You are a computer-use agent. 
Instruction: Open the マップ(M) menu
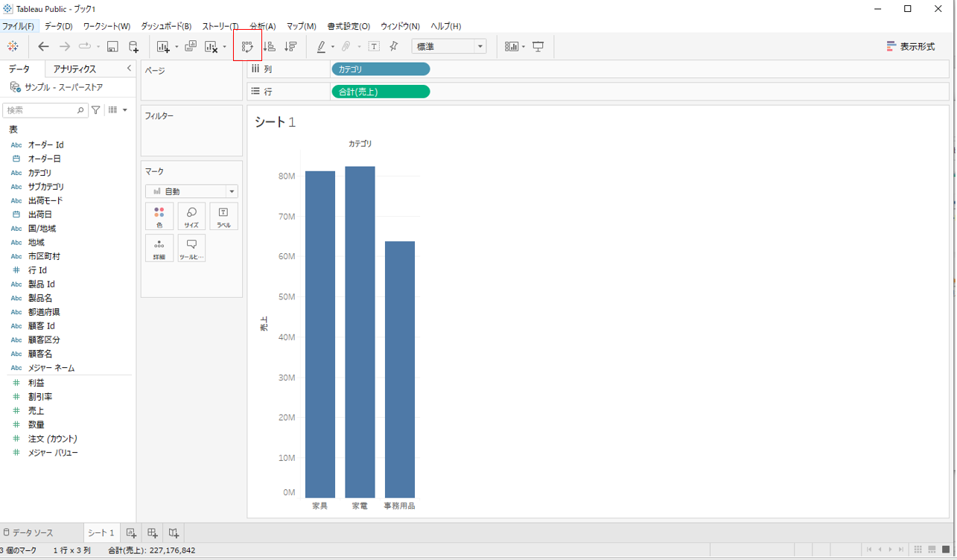click(x=301, y=26)
